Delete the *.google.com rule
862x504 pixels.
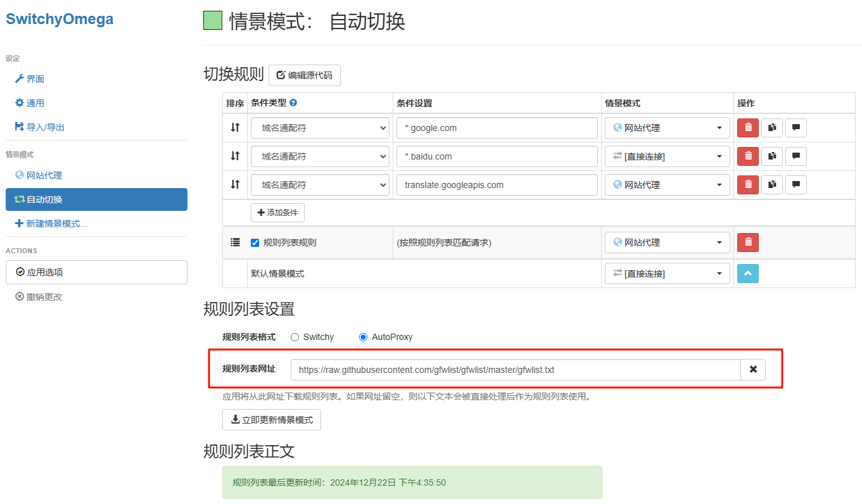[x=747, y=128]
